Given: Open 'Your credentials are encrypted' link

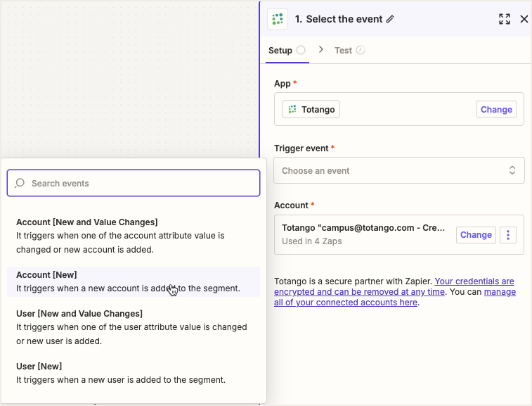Looking at the screenshot, I should 394,286.
